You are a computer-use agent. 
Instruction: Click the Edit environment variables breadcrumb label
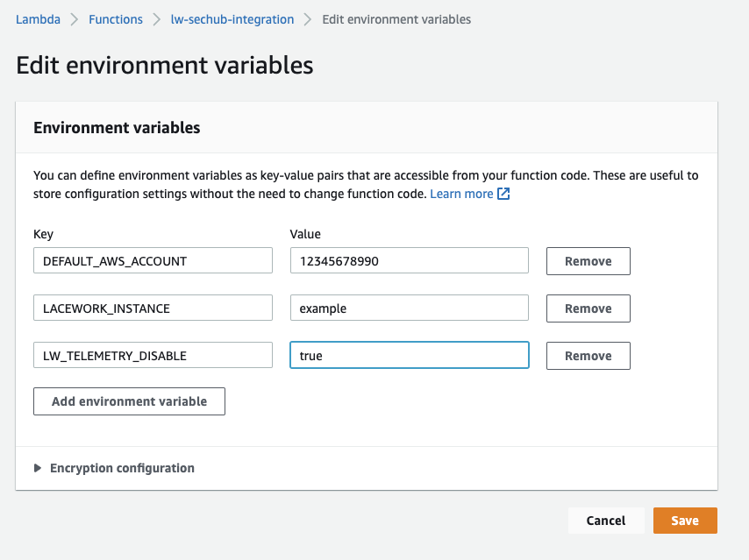(396, 18)
